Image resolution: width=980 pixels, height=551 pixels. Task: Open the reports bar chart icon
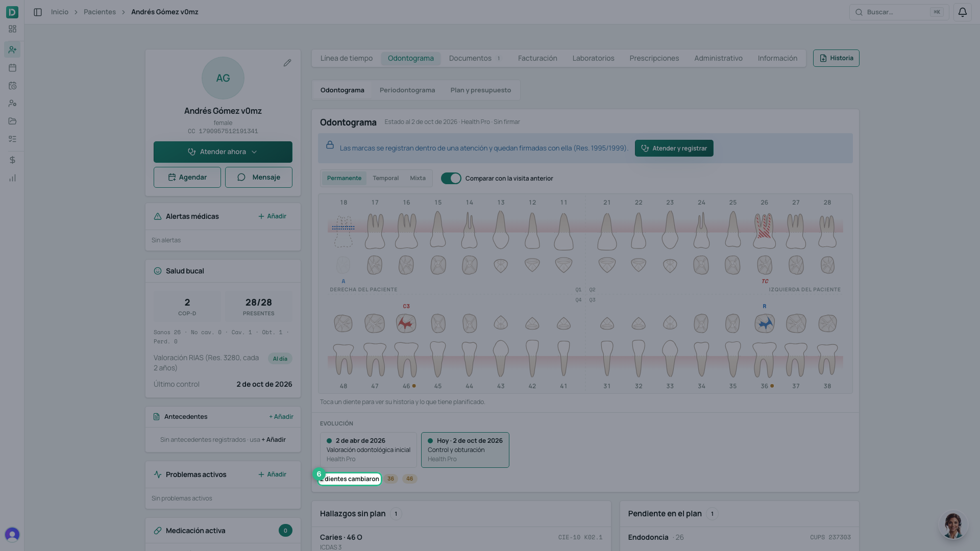click(12, 178)
